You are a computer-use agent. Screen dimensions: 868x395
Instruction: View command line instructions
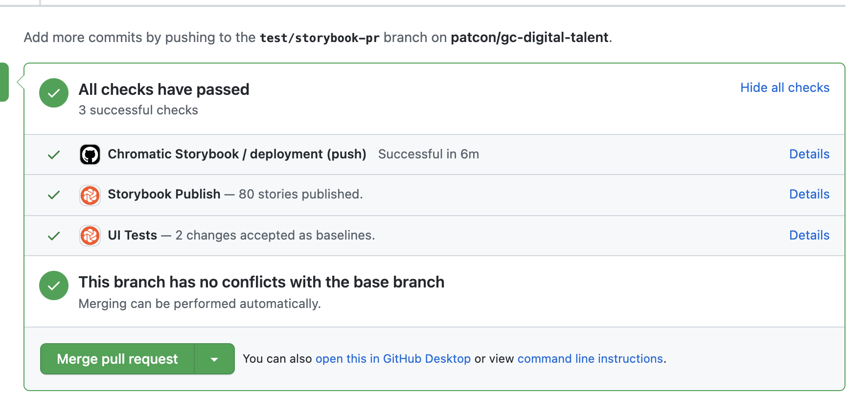tap(590, 359)
